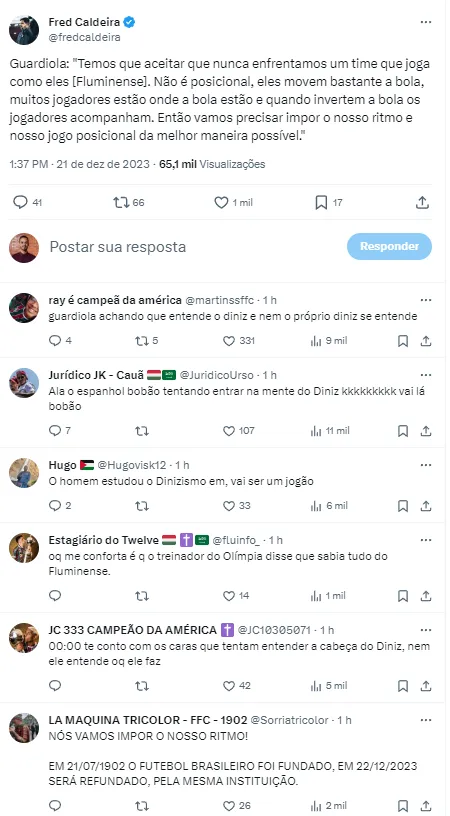The height and width of the screenshot is (816, 450).
Task: Open more options on Fred Caldeira's tweet
Action: tap(426, 22)
